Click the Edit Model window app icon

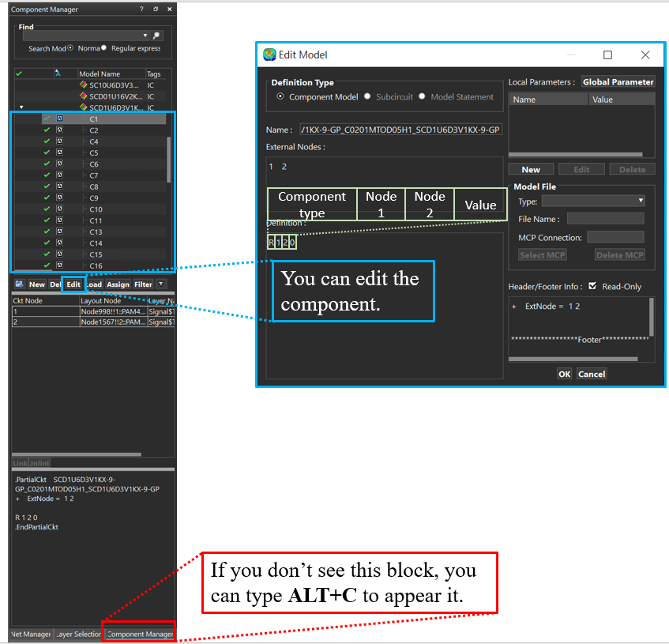point(269,55)
